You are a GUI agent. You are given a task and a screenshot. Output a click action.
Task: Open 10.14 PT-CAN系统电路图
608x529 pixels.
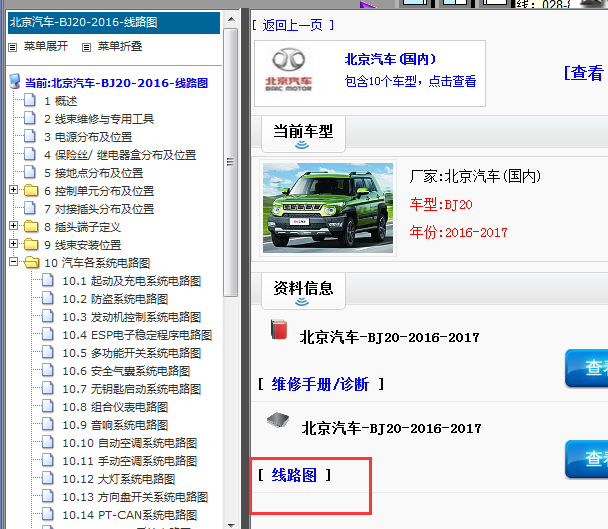[130, 515]
